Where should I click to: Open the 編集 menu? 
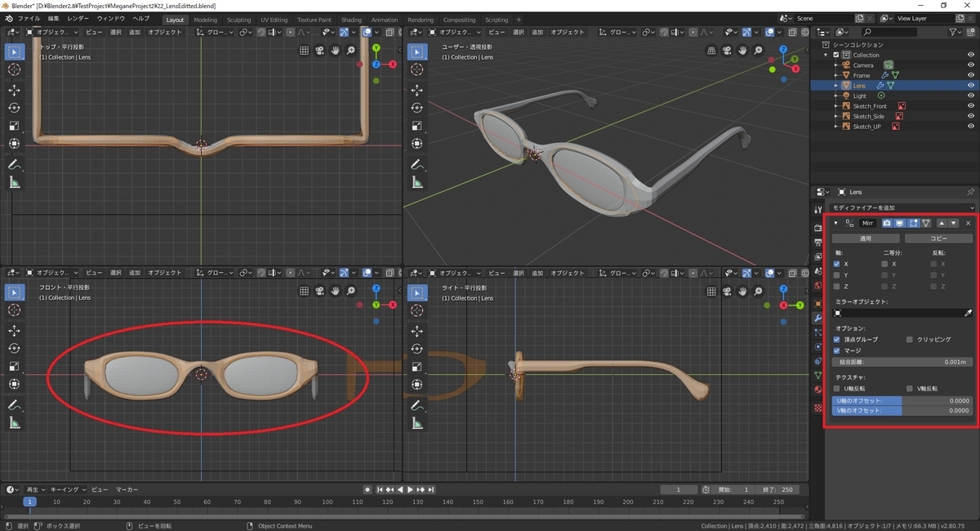[53, 18]
